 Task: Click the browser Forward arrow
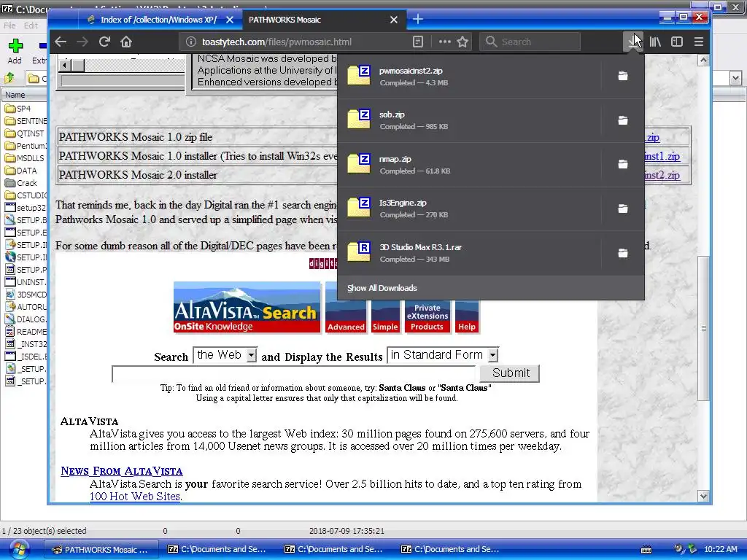coord(82,42)
